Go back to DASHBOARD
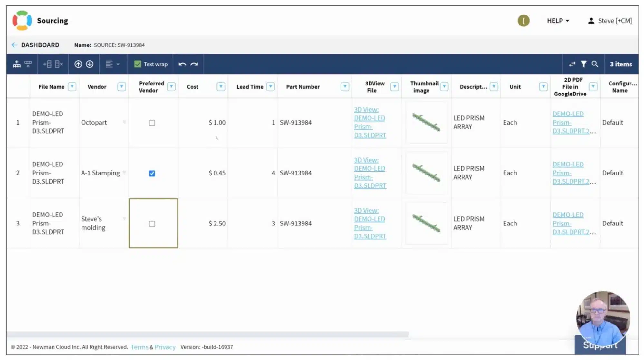Viewport: 644px width, 360px height. pos(35,45)
